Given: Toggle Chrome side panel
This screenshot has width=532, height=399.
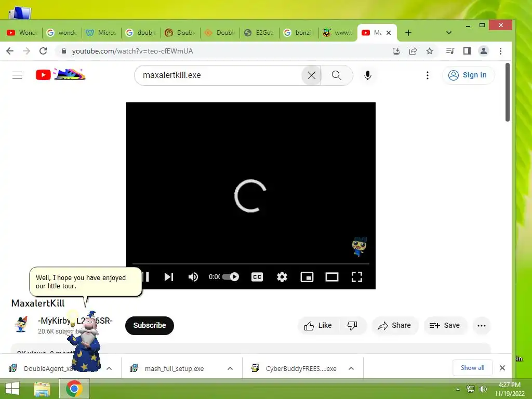Looking at the screenshot, I should 467,51.
